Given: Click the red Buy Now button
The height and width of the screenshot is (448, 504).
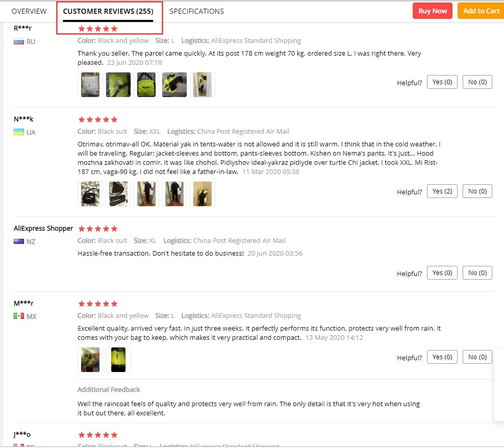Looking at the screenshot, I should [432, 11].
